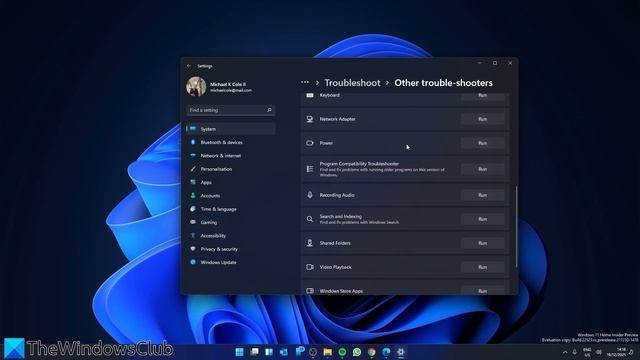The height and width of the screenshot is (360, 640).
Task: Open the Windows Start menu
Action: (240, 352)
